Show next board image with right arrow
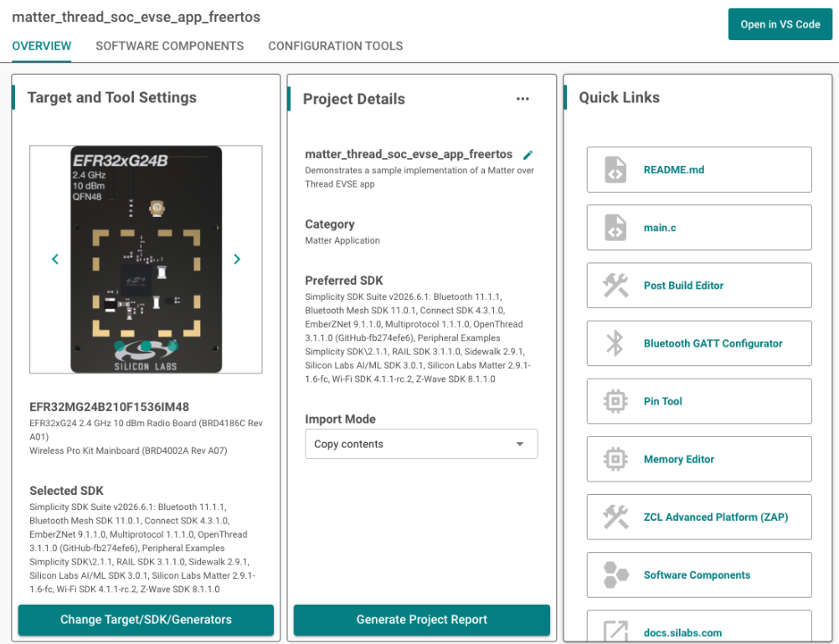 click(x=237, y=259)
